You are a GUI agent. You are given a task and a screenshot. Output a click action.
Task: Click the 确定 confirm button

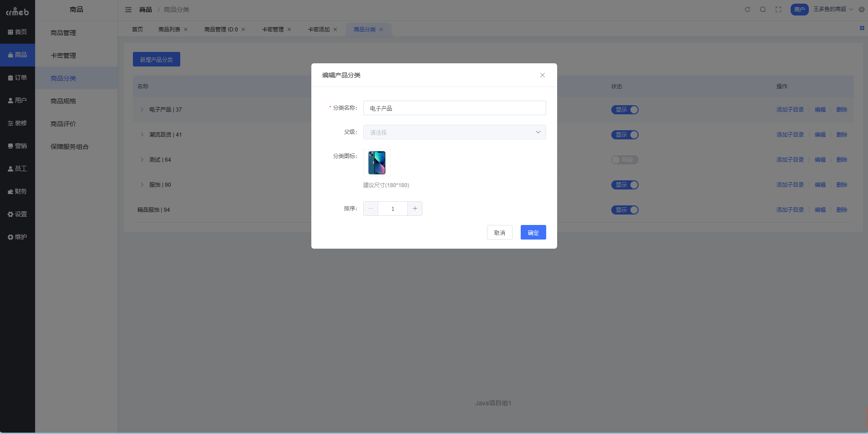(x=533, y=233)
